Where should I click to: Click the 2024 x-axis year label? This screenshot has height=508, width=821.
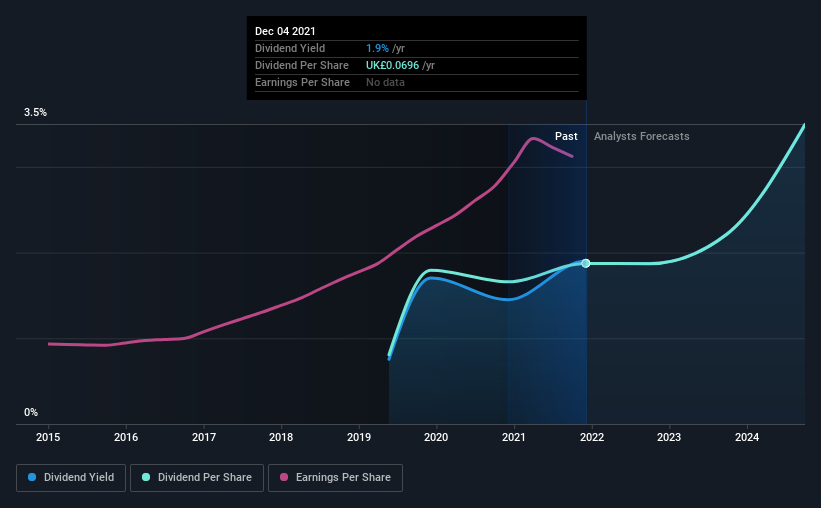(x=747, y=437)
